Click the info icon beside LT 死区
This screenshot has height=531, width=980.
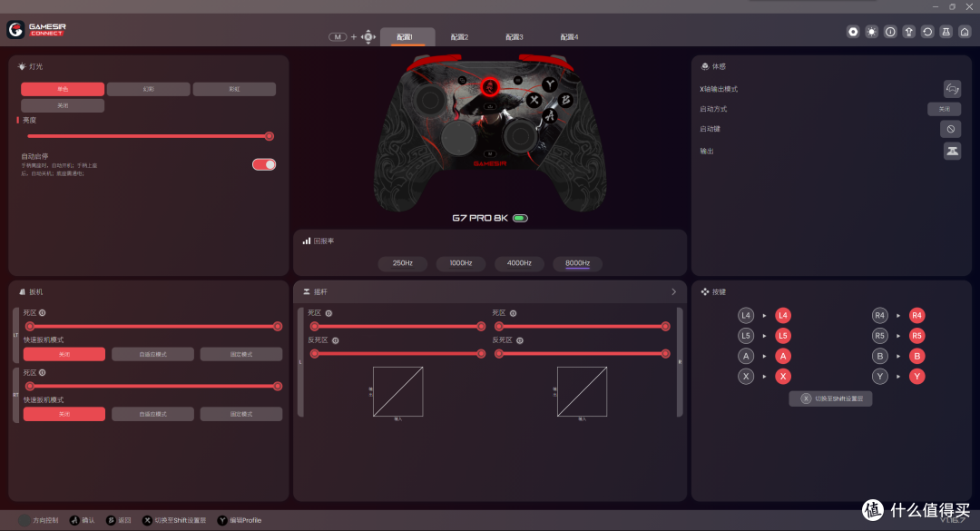(43, 313)
